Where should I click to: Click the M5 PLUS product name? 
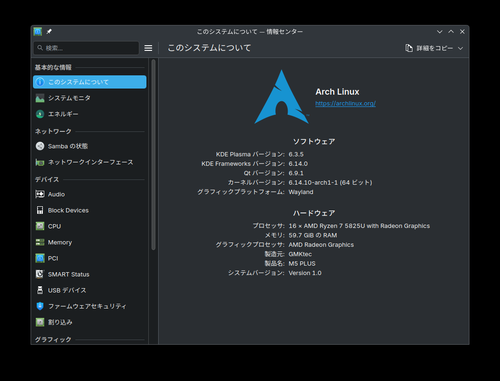[302, 263]
